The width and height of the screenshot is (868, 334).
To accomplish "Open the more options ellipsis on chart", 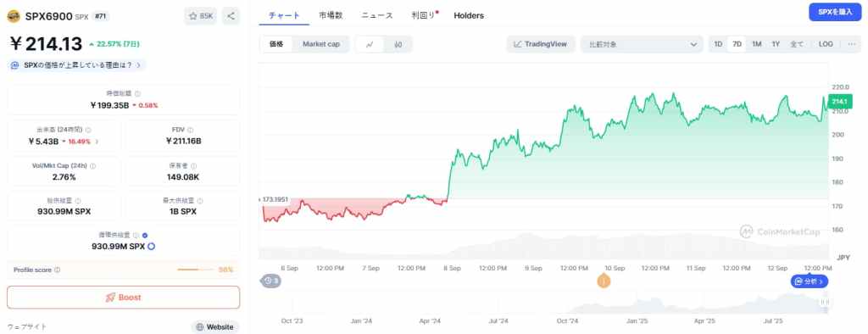I will [x=852, y=44].
